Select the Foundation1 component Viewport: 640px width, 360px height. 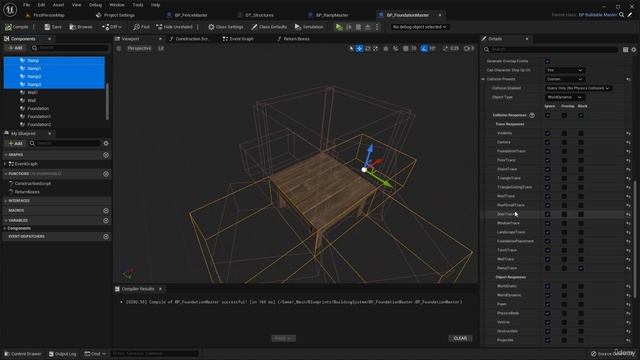(x=39, y=116)
